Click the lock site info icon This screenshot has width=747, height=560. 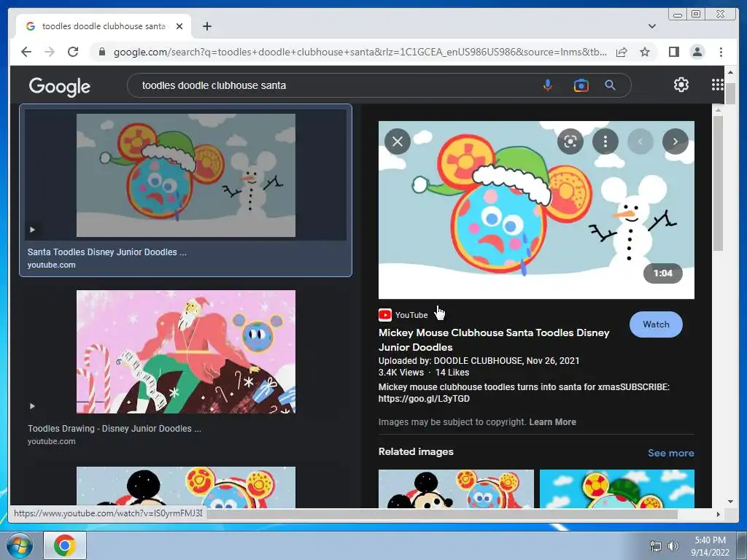point(101,52)
